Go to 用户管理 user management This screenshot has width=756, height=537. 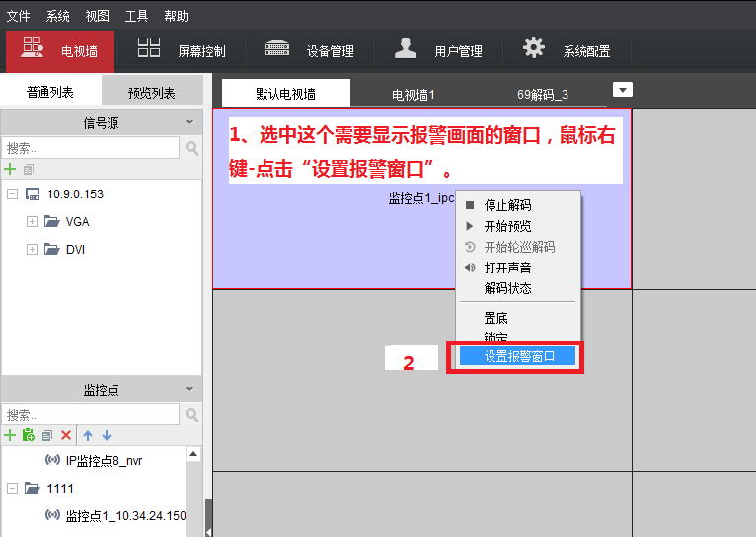coord(438,50)
